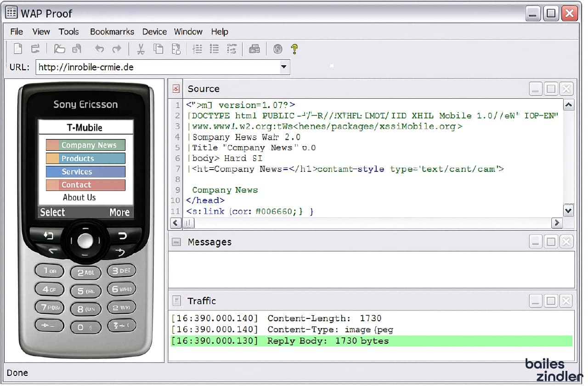Open the Device menu

pos(154,32)
